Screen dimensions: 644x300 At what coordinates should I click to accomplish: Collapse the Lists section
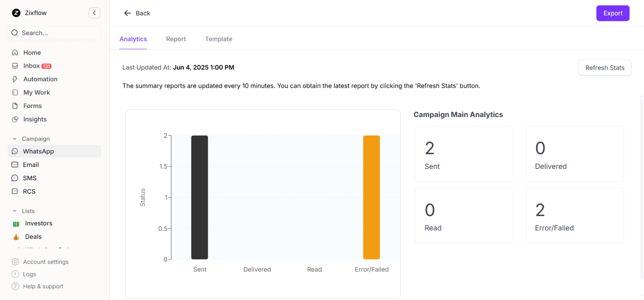click(14, 211)
